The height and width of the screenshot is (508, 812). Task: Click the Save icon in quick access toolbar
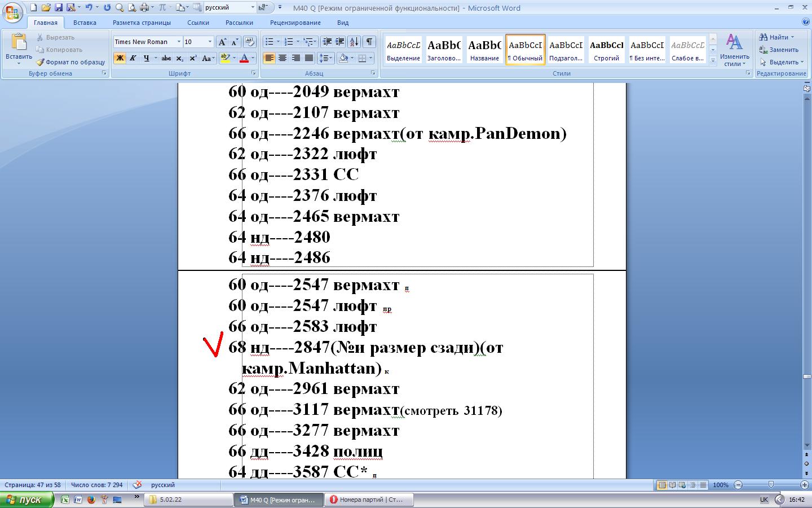click(x=58, y=7)
